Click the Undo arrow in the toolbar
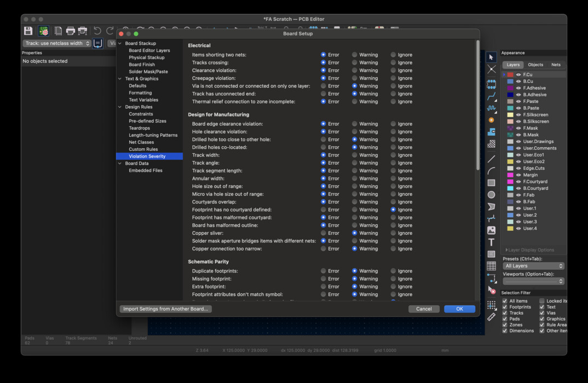 97,31
